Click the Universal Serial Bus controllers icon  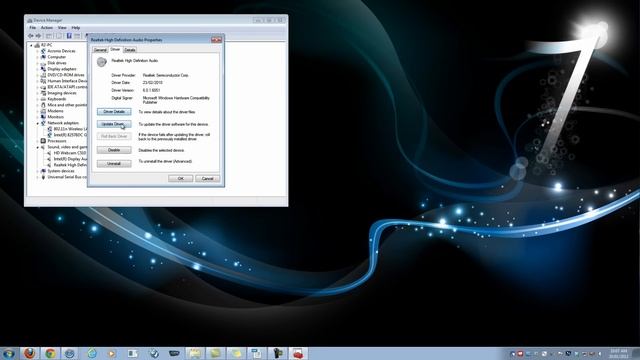pyautogui.click(x=43, y=177)
